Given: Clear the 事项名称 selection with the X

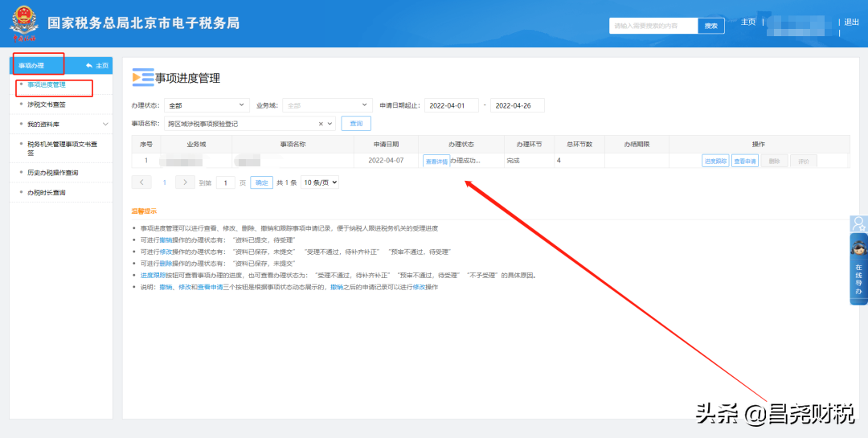Looking at the screenshot, I should 321,124.
